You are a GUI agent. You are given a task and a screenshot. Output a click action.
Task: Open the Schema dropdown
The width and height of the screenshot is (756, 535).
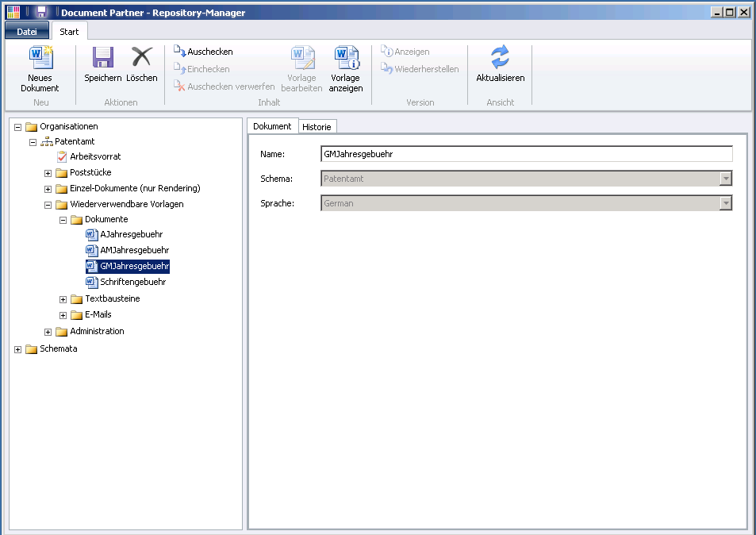726,179
